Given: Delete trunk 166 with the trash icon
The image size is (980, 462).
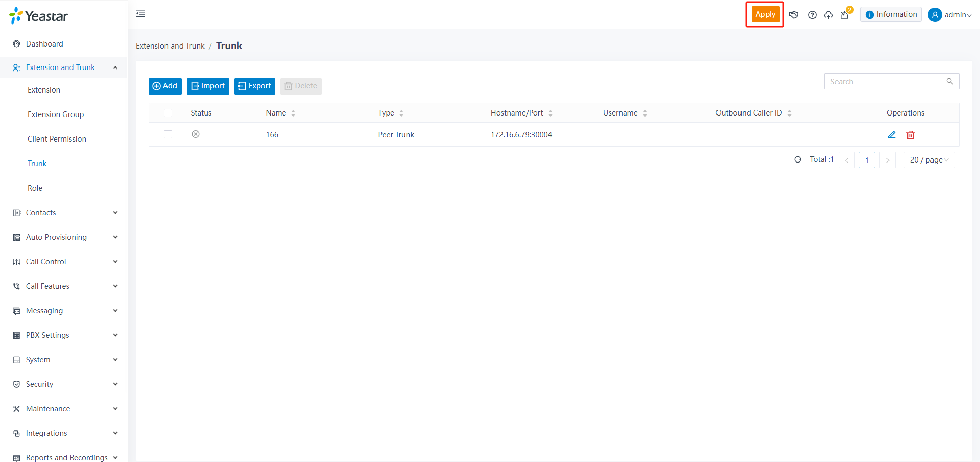Looking at the screenshot, I should [x=911, y=135].
